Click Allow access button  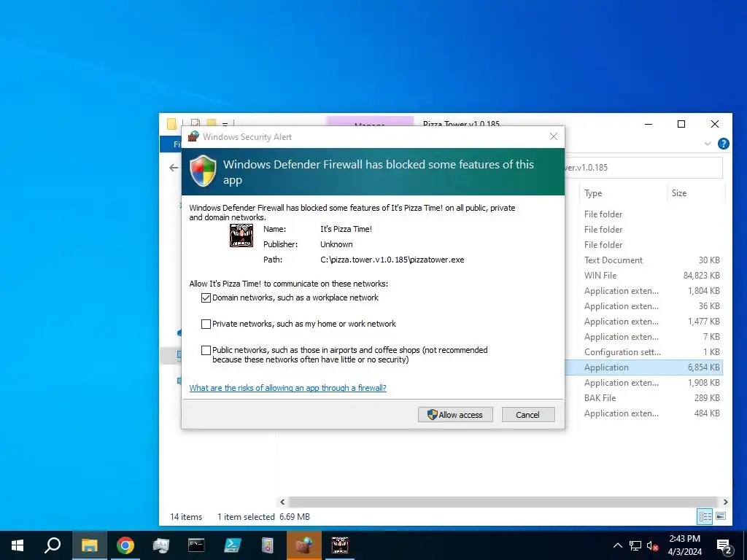click(455, 415)
